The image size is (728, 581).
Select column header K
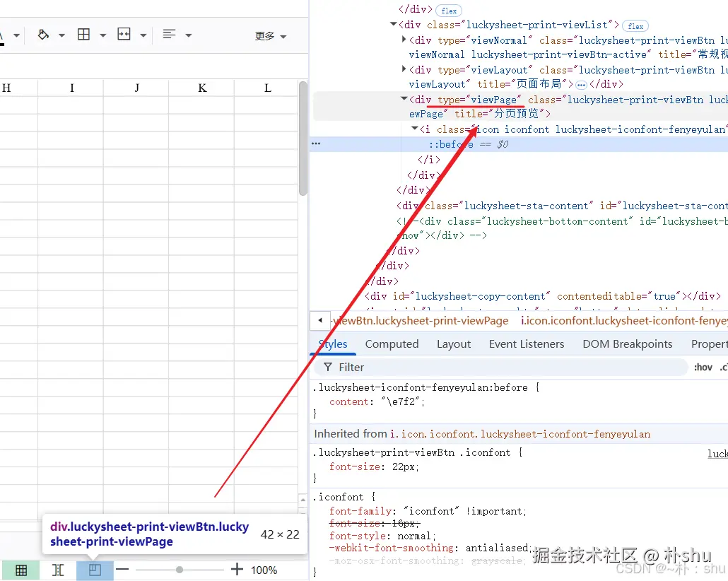pos(202,88)
